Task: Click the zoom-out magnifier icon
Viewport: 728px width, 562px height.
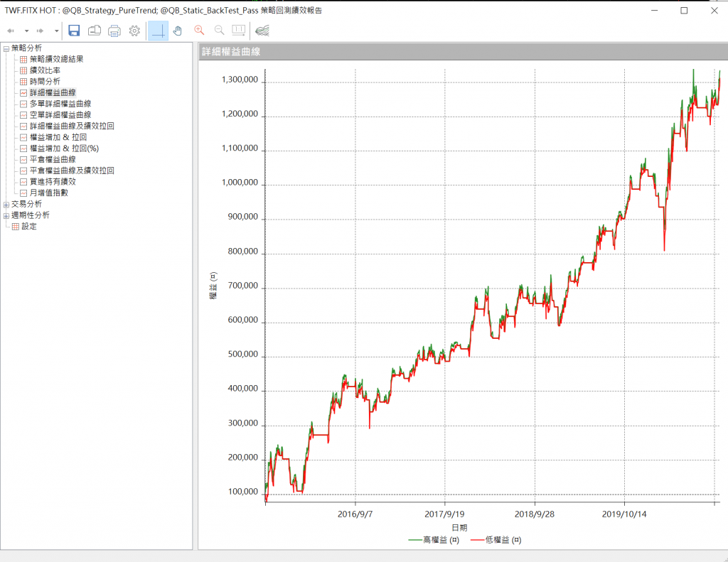Action: [219, 31]
